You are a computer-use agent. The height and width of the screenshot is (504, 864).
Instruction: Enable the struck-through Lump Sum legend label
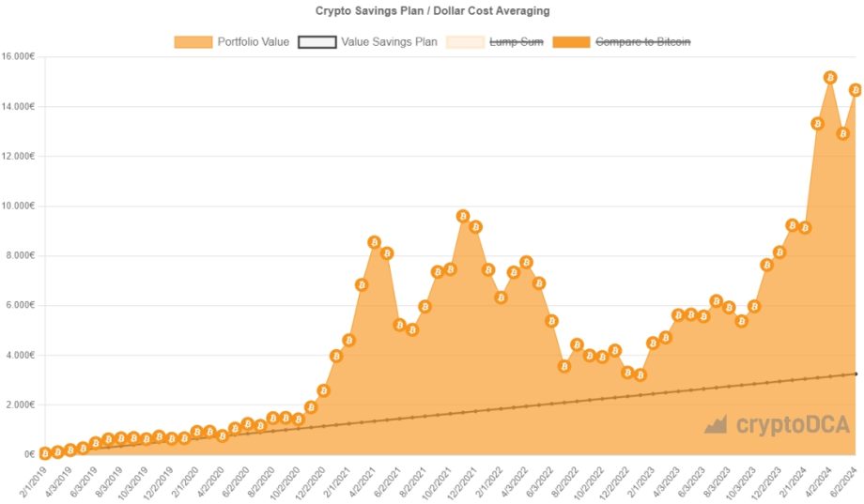point(517,42)
